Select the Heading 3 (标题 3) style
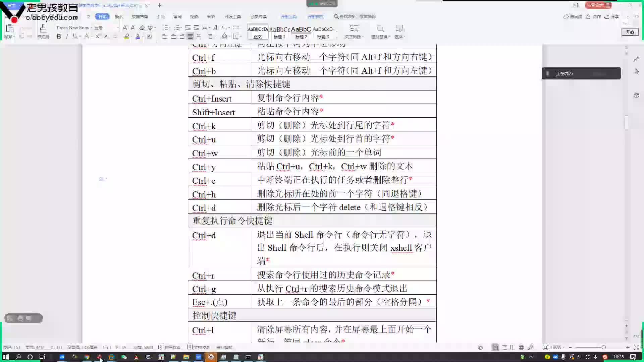This screenshot has width=644, height=362. click(x=323, y=32)
